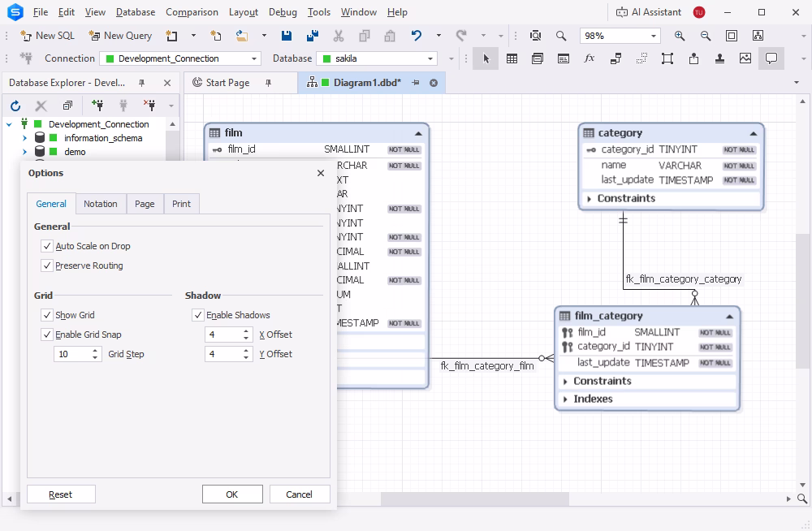Viewport: 812px width, 531px height.
Task: Click the New Connection icon in explorer
Action: pyautogui.click(x=97, y=106)
